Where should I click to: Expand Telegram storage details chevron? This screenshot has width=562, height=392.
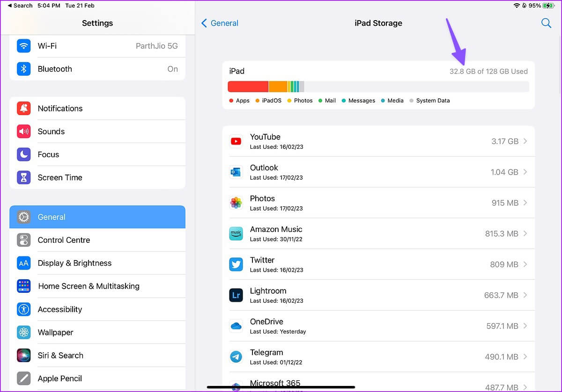click(x=525, y=356)
